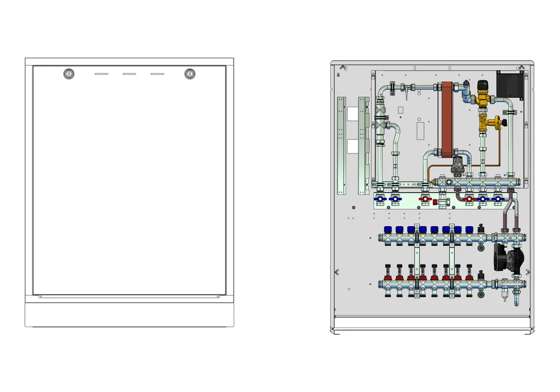Select the leftmost blue manifold cap
The width and height of the screenshot is (560, 392).
tap(387, 229)
